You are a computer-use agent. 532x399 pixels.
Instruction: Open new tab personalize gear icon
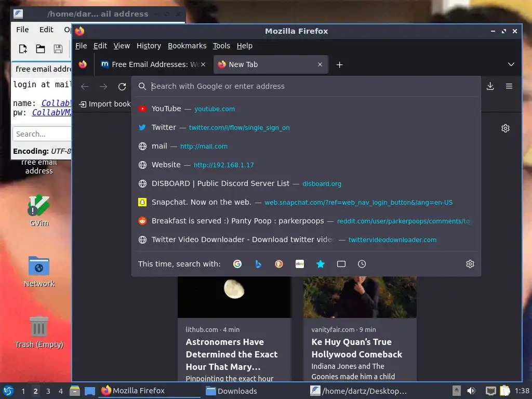(x=506, y=128)
